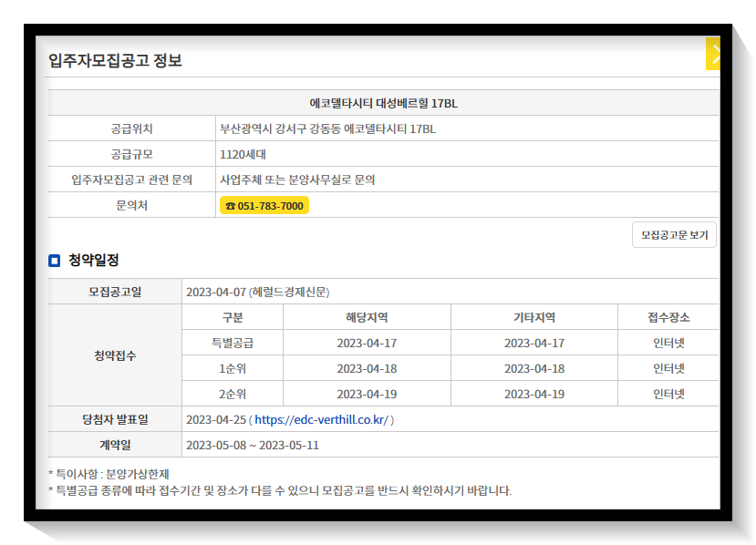Click the 청약접수 row header
Image resolution: width=756 pixels, height=545 pixels.
(115, 355)
